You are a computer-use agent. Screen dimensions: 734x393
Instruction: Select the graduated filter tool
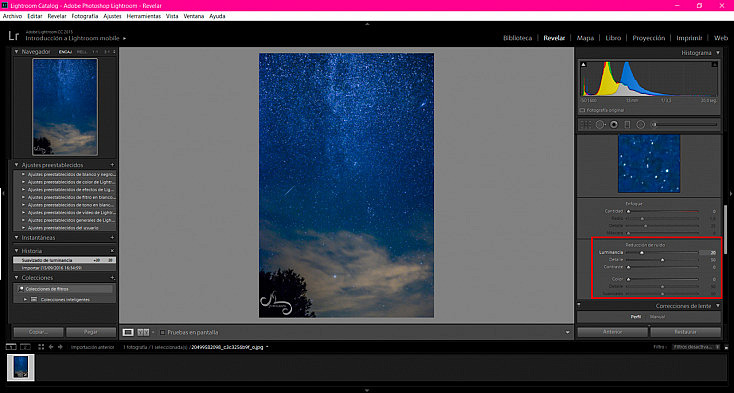628,124
